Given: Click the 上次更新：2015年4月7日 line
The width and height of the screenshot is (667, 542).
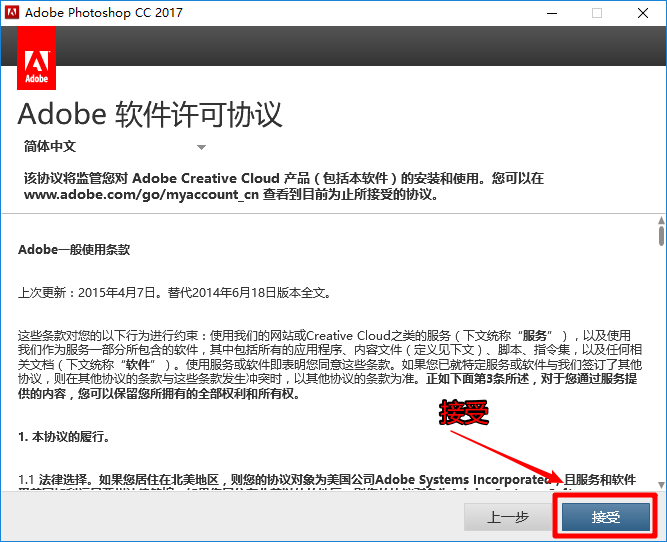Looking at the screenshot, I should click(x=90, y=293).
